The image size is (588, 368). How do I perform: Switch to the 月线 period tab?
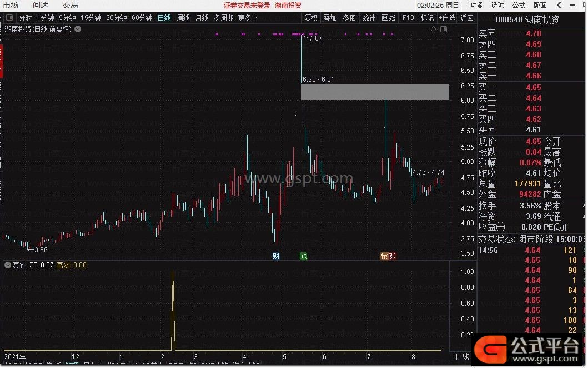[202, 18]
